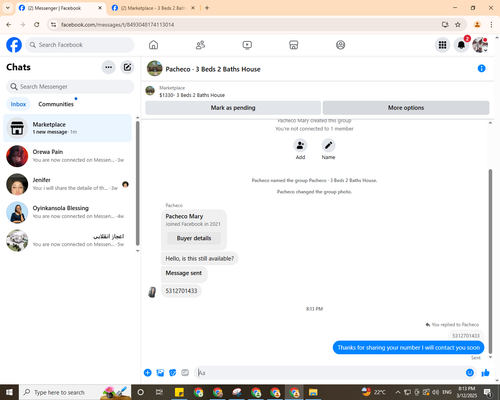Screen dimensions: 500x400
Task: Choose a sticker icon in composer
Action: pos(172,373)
